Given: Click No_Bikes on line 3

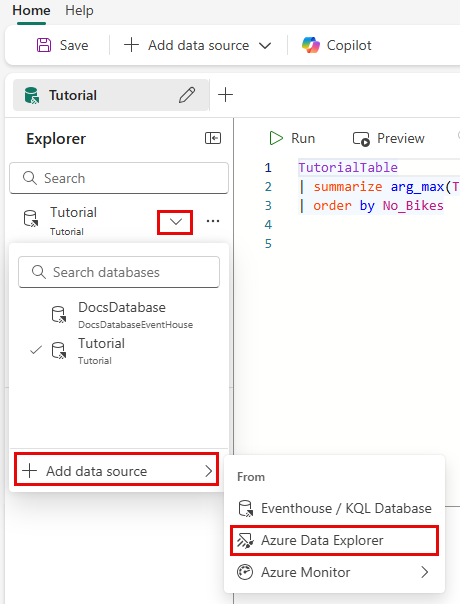Looking at the screenshot, I should [x=413, y=206].
